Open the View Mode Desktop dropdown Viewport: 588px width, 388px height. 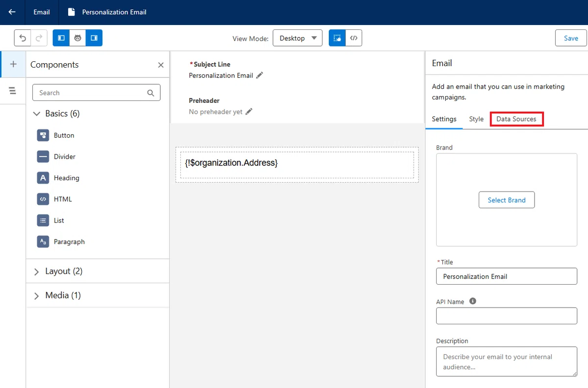click(x=297, y=38)
